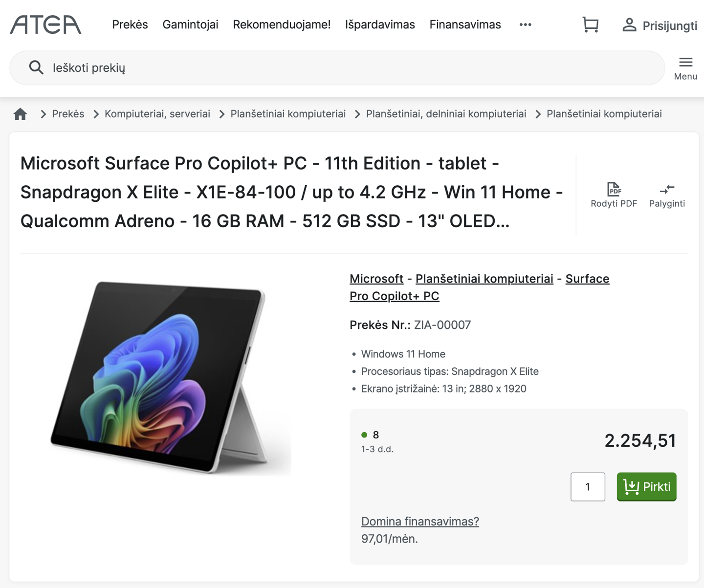This screenshot has width=704, height=588.
Task: Click the search magnifier icon
Action: [36, 67]
